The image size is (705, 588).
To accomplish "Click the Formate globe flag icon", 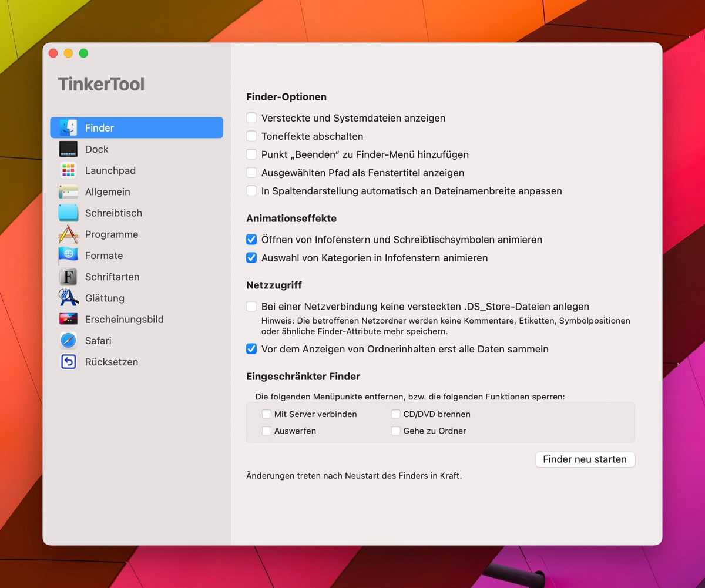I will (68, 256).
